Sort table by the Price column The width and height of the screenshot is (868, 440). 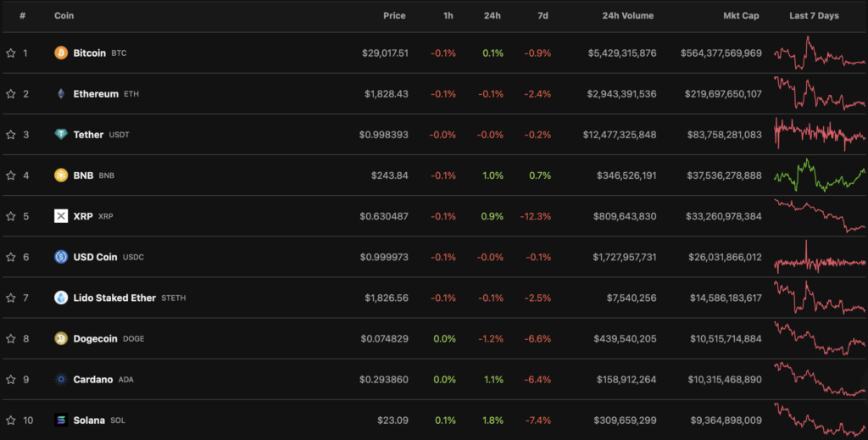pos(394,15)
